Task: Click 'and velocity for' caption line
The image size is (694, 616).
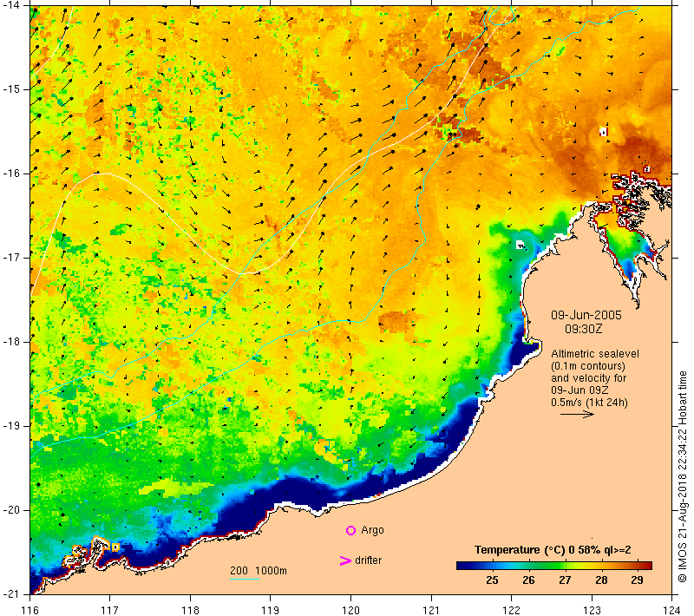Action: (589, 378)
